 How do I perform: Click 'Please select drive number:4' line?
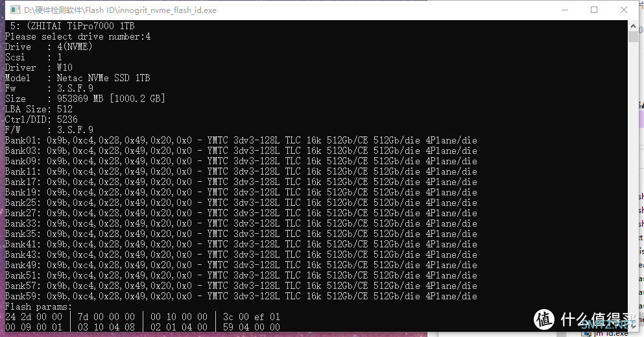[78, 36]
